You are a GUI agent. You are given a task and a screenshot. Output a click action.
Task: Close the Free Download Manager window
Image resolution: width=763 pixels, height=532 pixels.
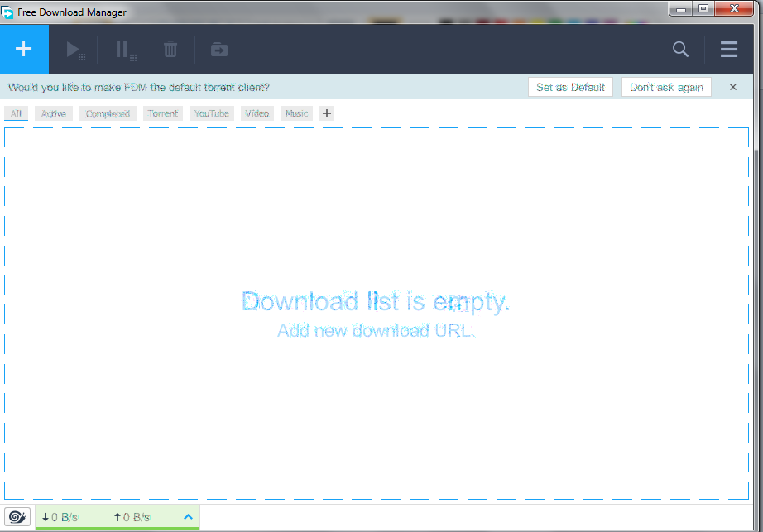click(734, 9)
